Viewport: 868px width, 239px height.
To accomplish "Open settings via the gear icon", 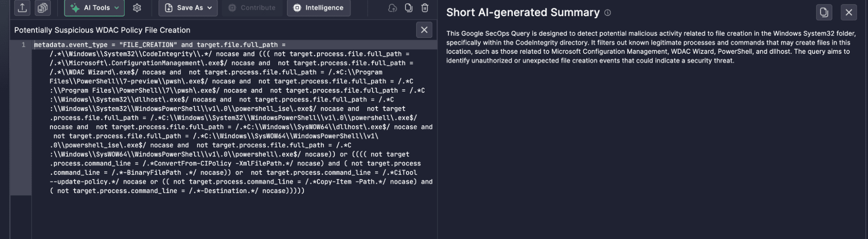I will (137, 8).
